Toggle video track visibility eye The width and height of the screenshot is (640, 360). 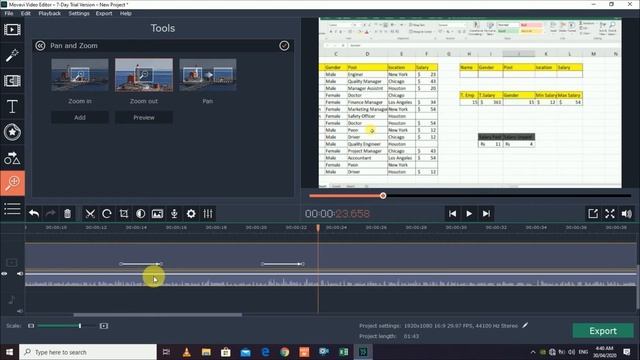click(x=4, y=274)
